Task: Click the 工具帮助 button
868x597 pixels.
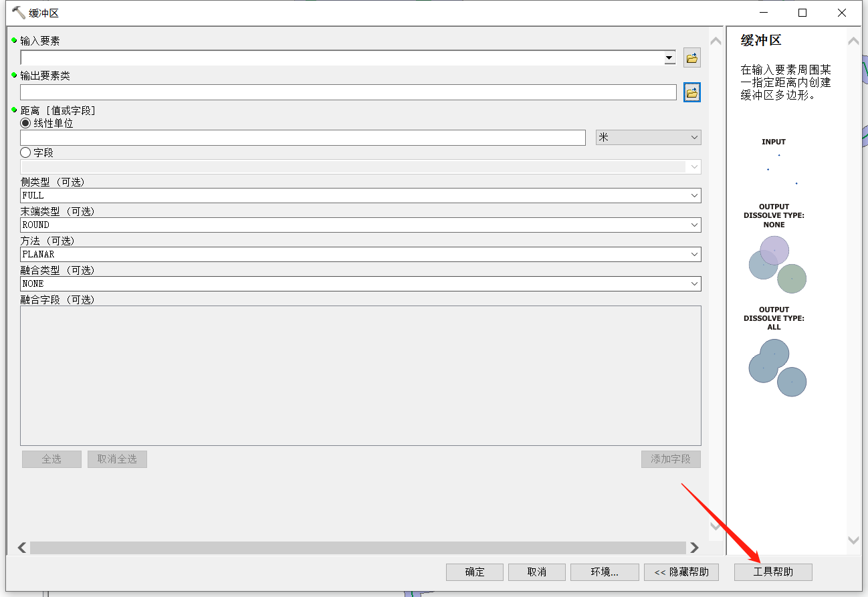Action: [773, 572]
